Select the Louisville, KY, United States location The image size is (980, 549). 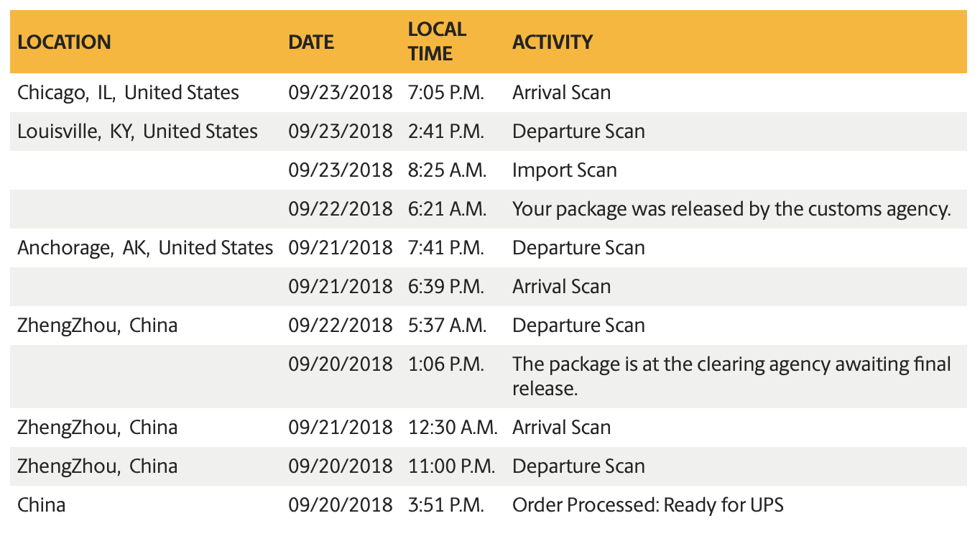137,132
